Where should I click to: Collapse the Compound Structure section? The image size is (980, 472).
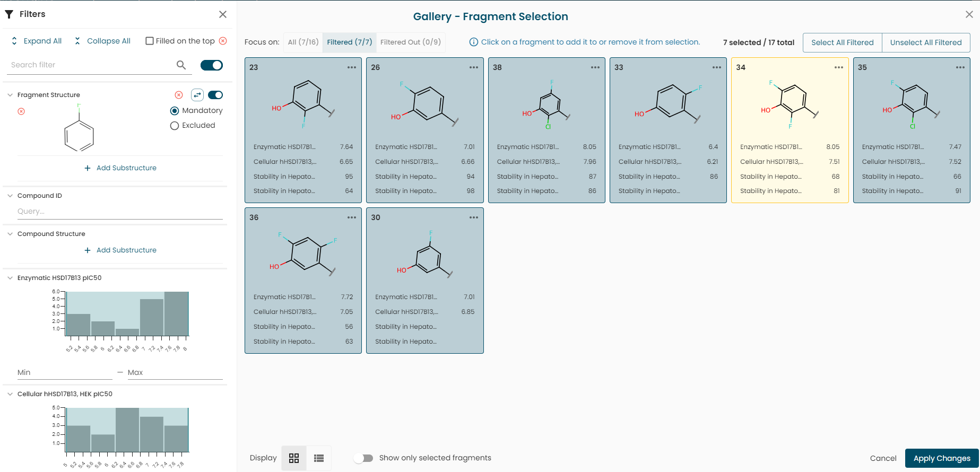(10, 234)
